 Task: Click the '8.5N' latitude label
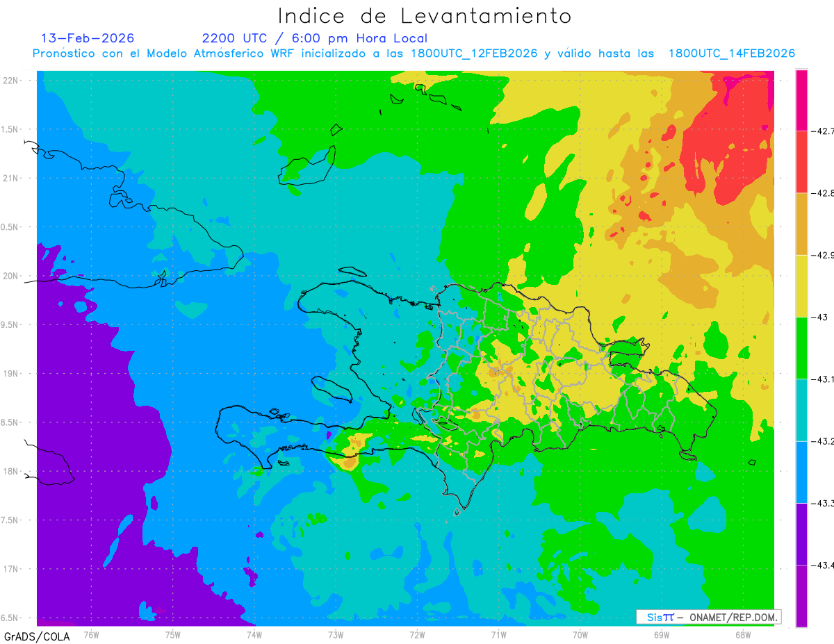[10, 422]
